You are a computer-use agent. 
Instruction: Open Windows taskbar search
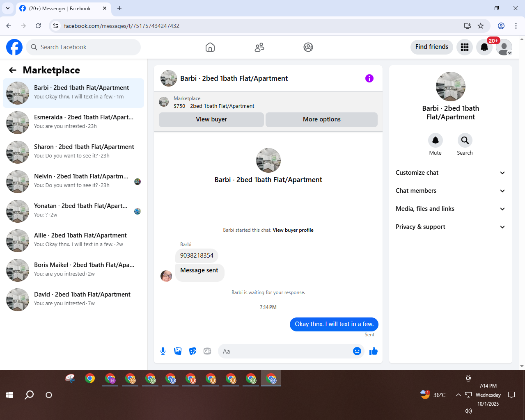29,395
